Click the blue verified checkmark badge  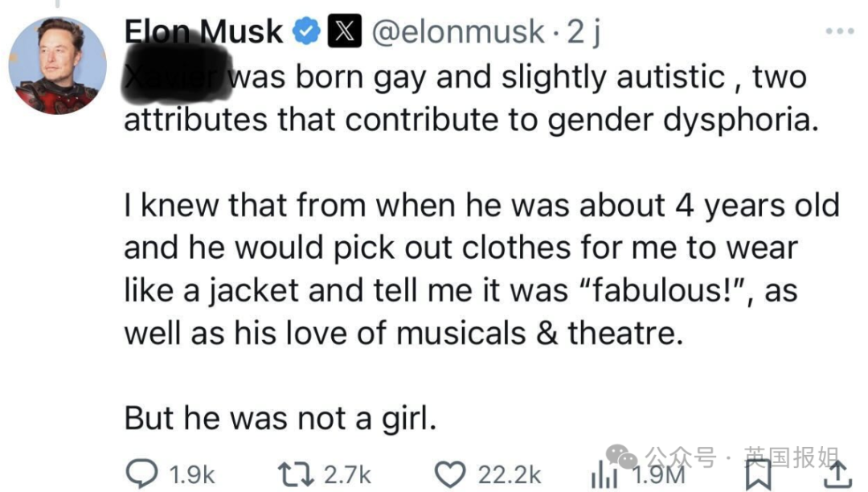tap(305, 31)
